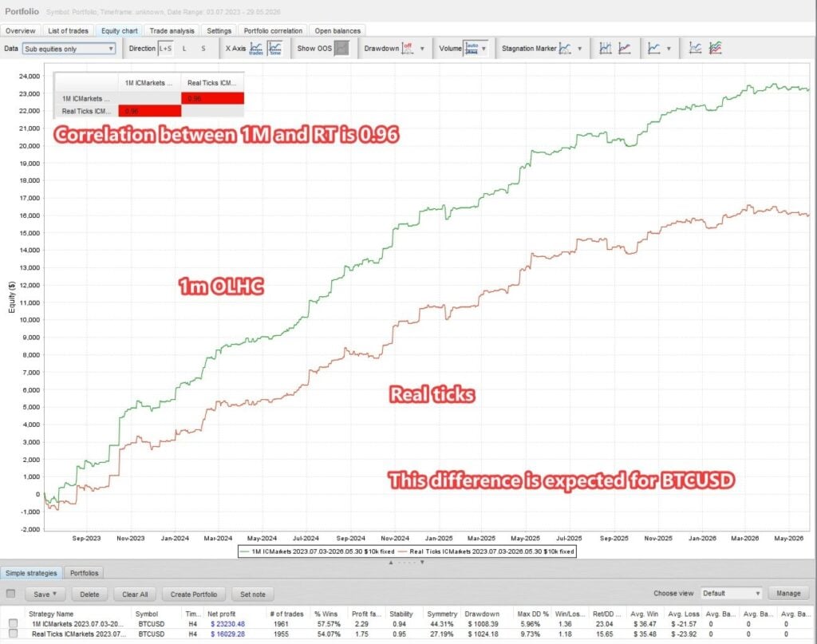817x644 pixels.
Task: Check the 1M ICMarkets strategy row checkbox
Action: (13, 624)
